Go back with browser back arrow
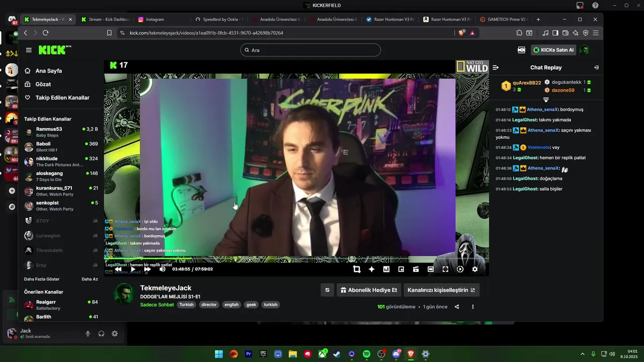The height and width of the screenshot is (362, 644). [26, 33]
